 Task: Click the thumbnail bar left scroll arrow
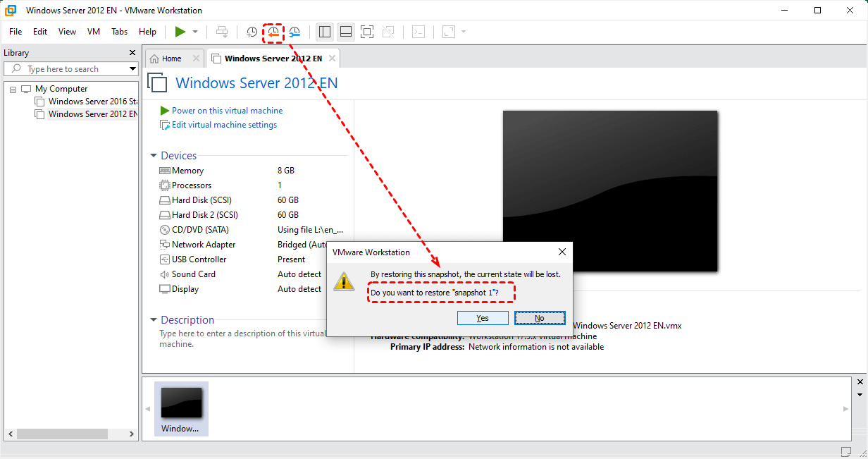coord(148,409)
